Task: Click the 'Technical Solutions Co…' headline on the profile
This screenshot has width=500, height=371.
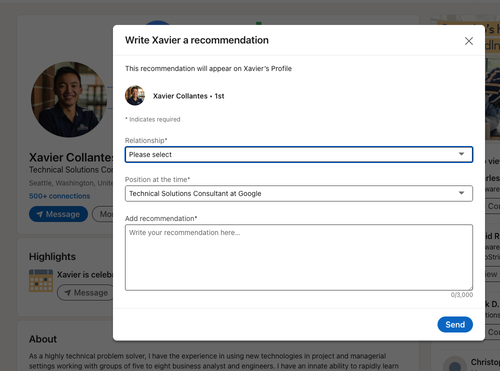Action: [x=71, y=170]
